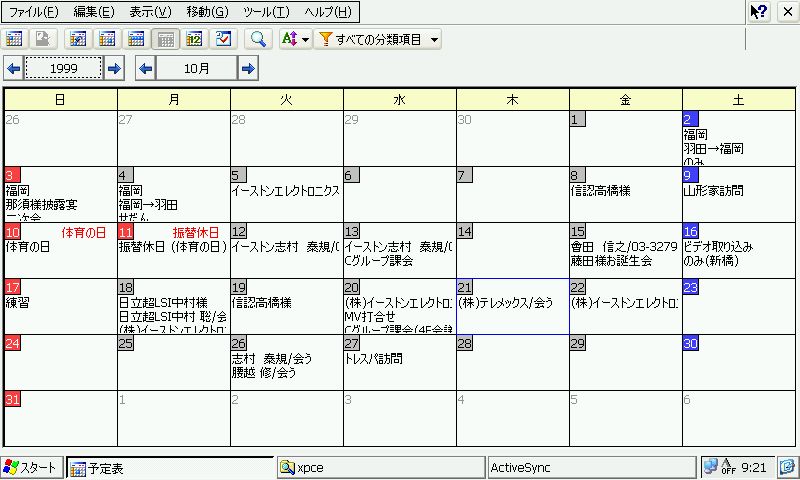Click the 10月 month label box
The width and height of the screenshot is (800, 480).
click(197, 68)
